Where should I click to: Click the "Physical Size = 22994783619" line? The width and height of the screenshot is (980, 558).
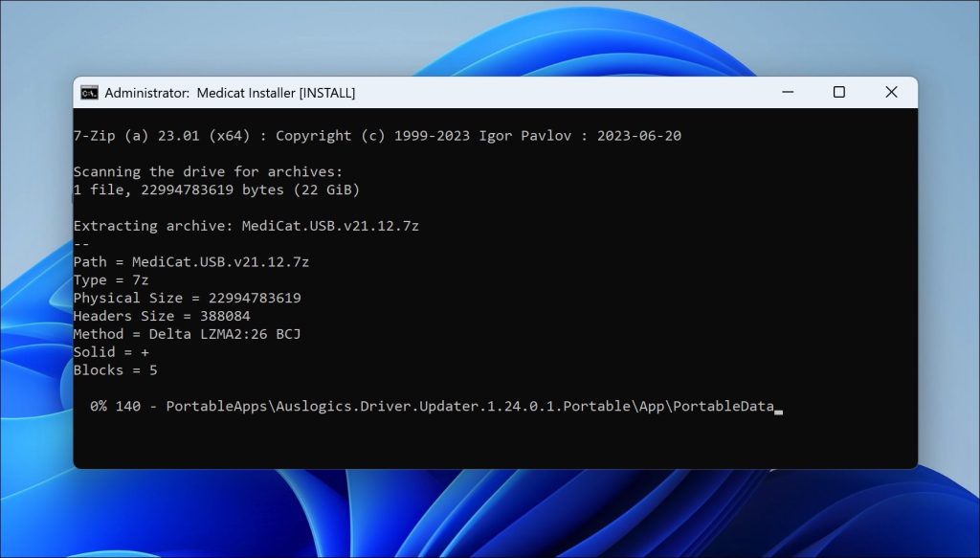187,298
